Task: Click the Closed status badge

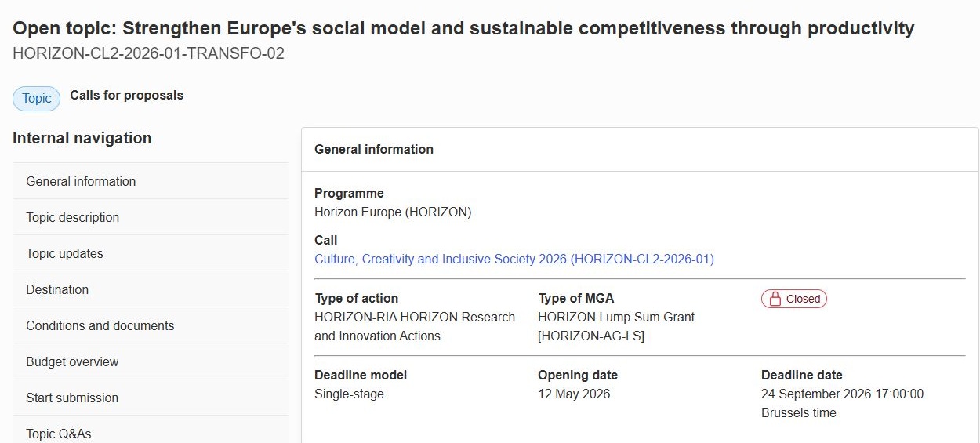Action: pos(794,299)
